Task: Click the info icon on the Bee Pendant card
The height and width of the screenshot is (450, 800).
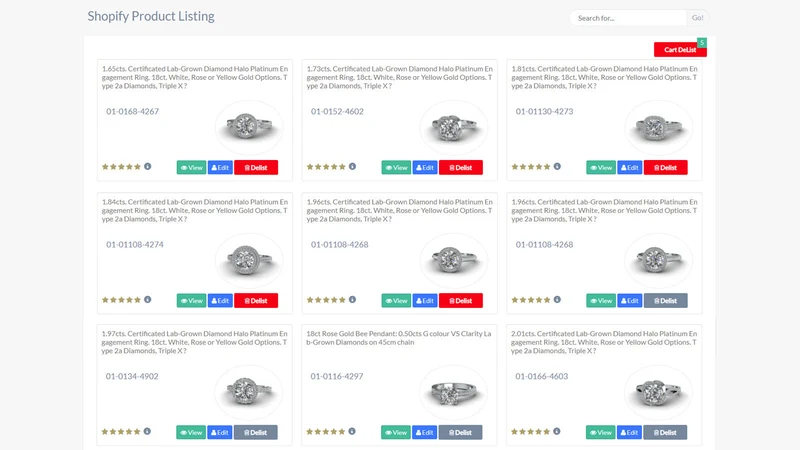Action: 352,431
